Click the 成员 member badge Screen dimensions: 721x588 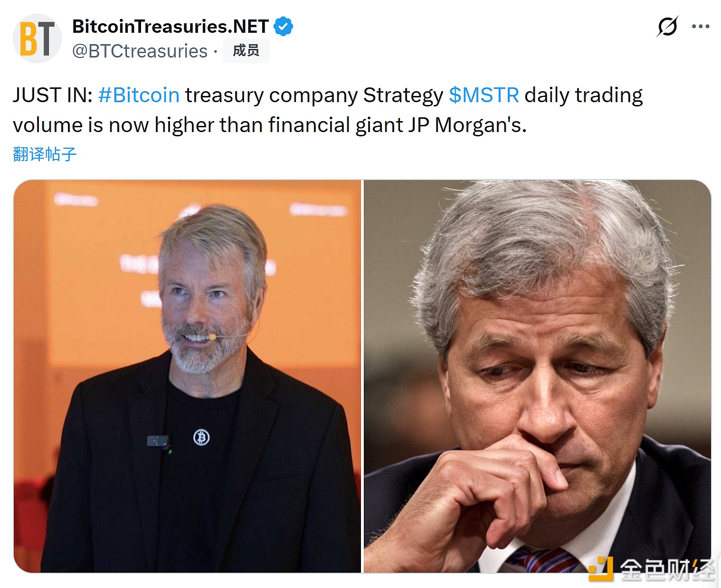coord(246,51)
